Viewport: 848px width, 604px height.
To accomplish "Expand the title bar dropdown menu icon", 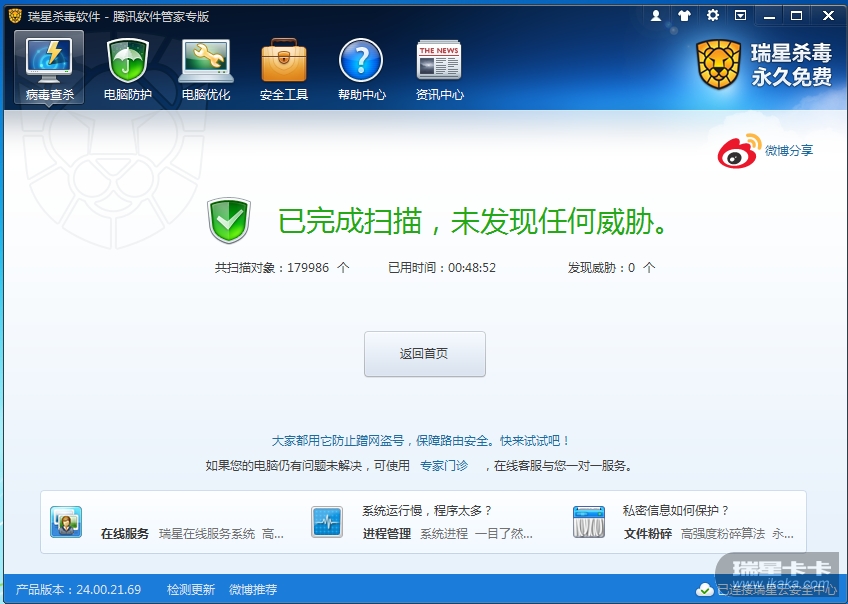I will coord(740,16).
